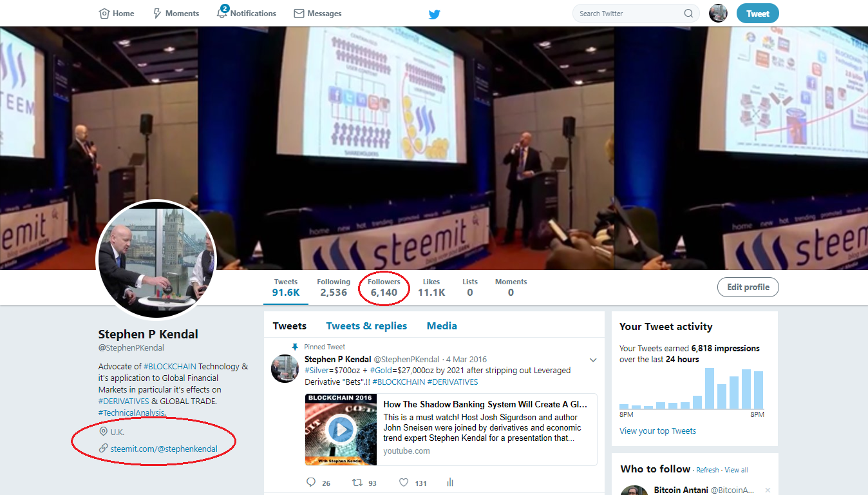
Task: Click the youtube.com source link
Action: pos(406,451)
